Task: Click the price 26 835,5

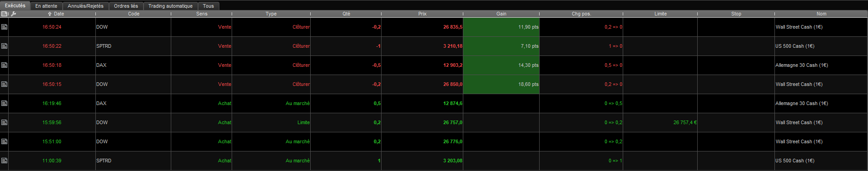Action: click(x=453, y=27)
